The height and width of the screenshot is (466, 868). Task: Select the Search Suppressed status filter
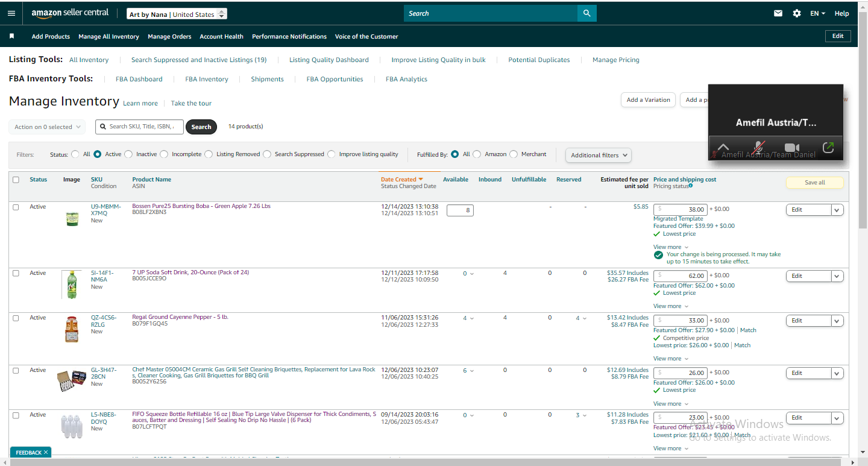click(x=267, y=154)
